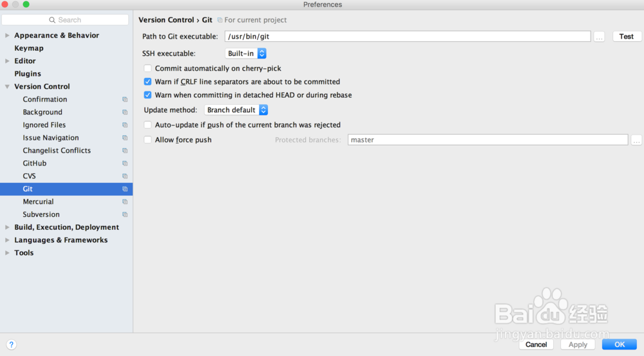644x356 pixels.
Task: Click the Test button
Action: point(626,37)
